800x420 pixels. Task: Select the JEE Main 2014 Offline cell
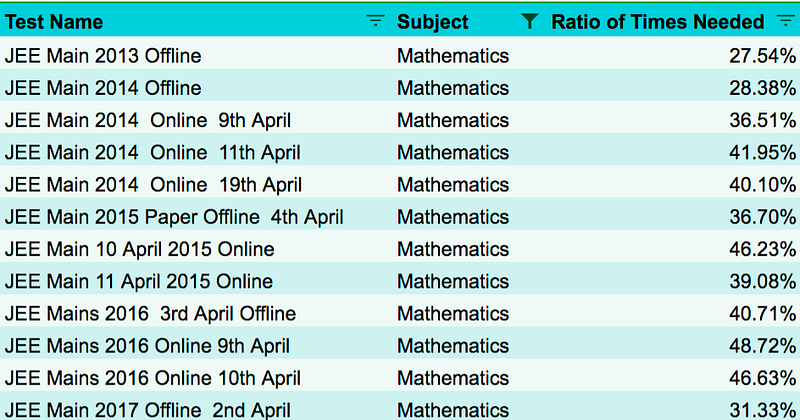pyautogui.click(x=196, y=88)
